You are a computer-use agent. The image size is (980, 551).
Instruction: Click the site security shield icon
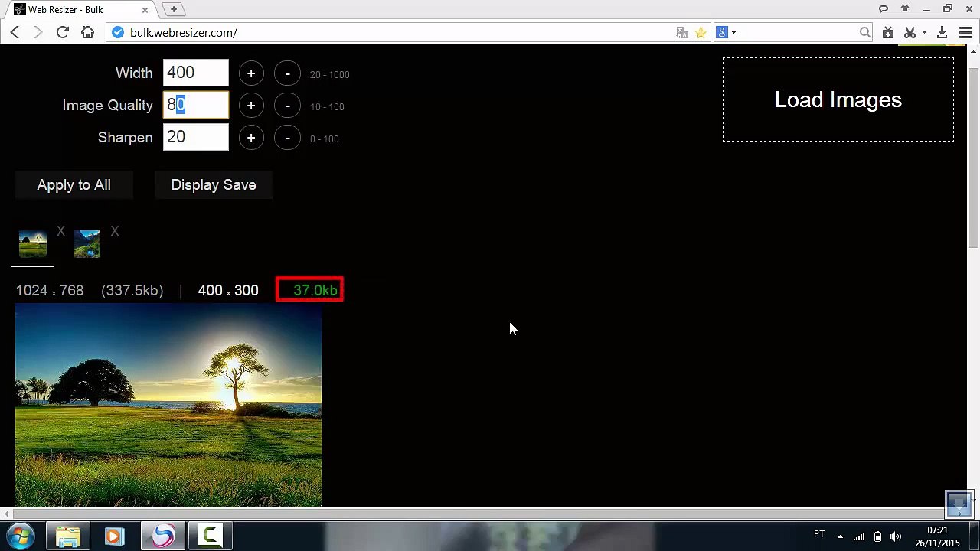pyautogui.click(x=117, y=32)
